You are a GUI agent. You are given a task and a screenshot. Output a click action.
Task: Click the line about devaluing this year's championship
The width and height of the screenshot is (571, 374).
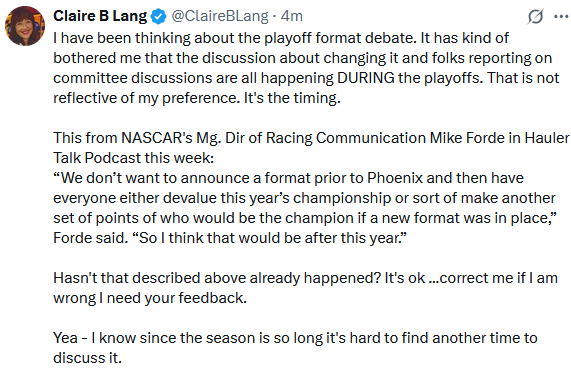[x=304, y=198]
